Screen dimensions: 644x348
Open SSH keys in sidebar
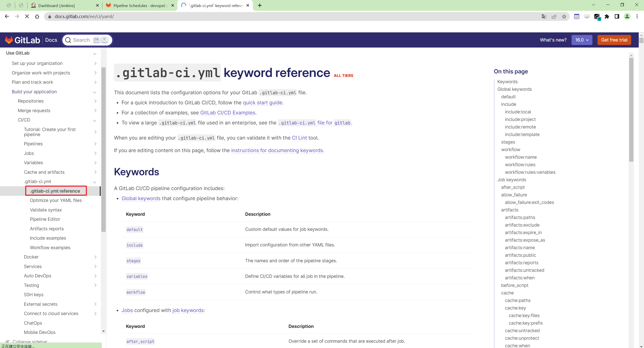pos(33,295)
